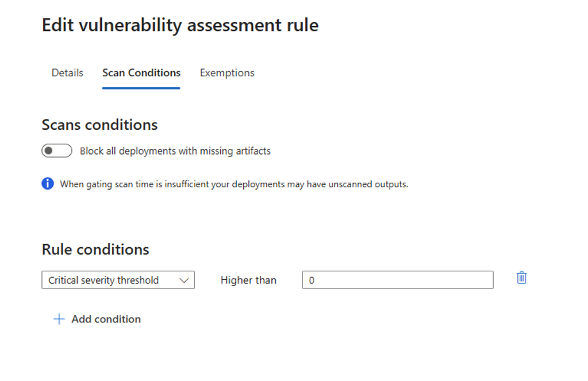Click the gating scan time info message

click(234, 184)
